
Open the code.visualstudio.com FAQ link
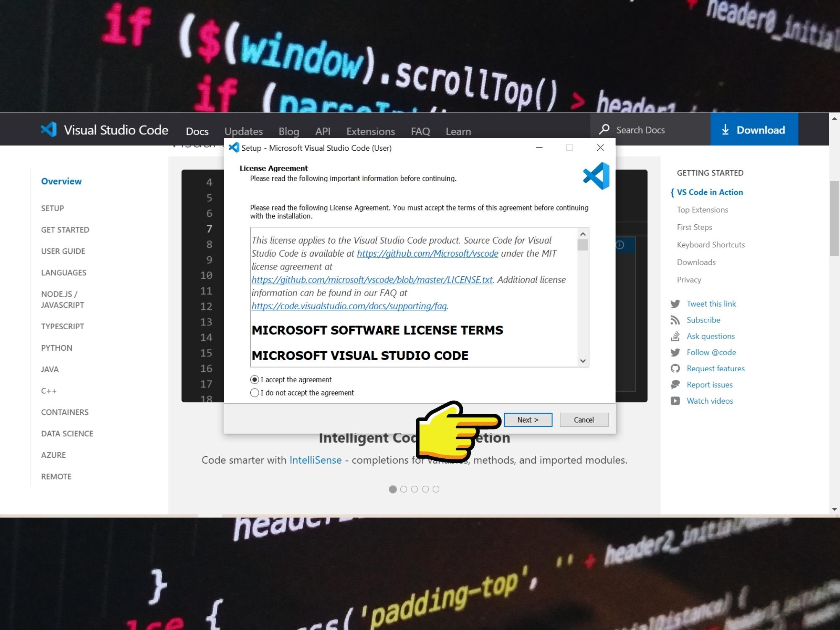click(x=349, y=306)
